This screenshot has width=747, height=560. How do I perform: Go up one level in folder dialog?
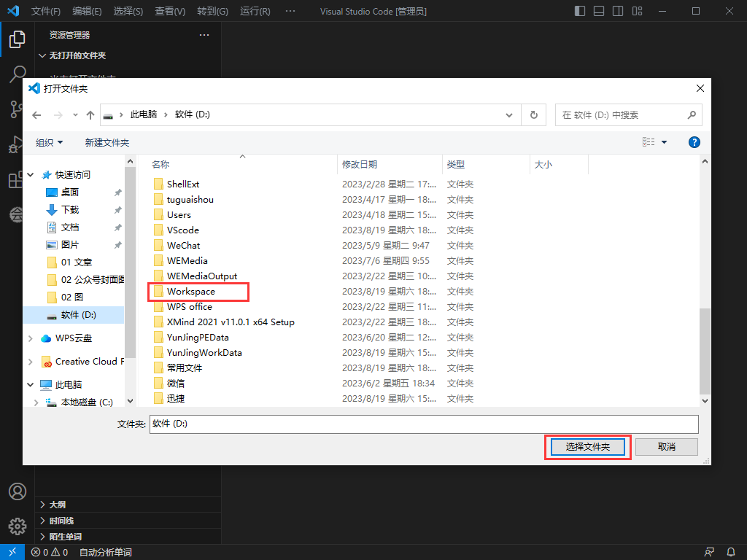(90, 114)
